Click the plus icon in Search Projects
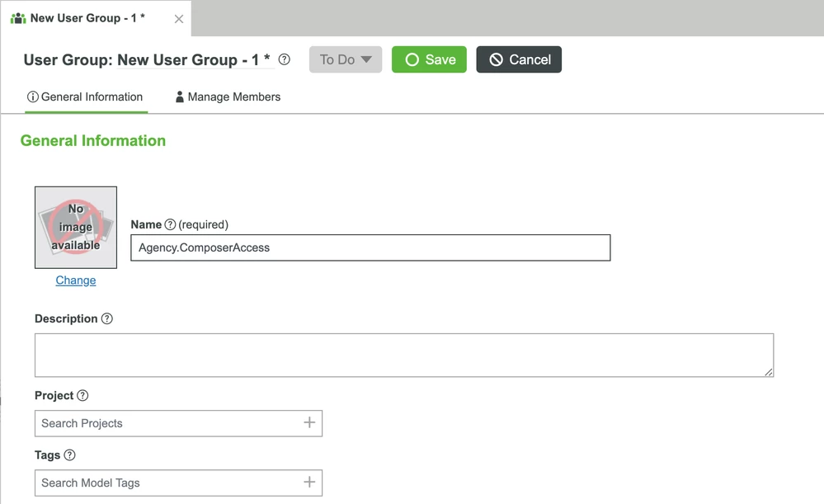 311,423
